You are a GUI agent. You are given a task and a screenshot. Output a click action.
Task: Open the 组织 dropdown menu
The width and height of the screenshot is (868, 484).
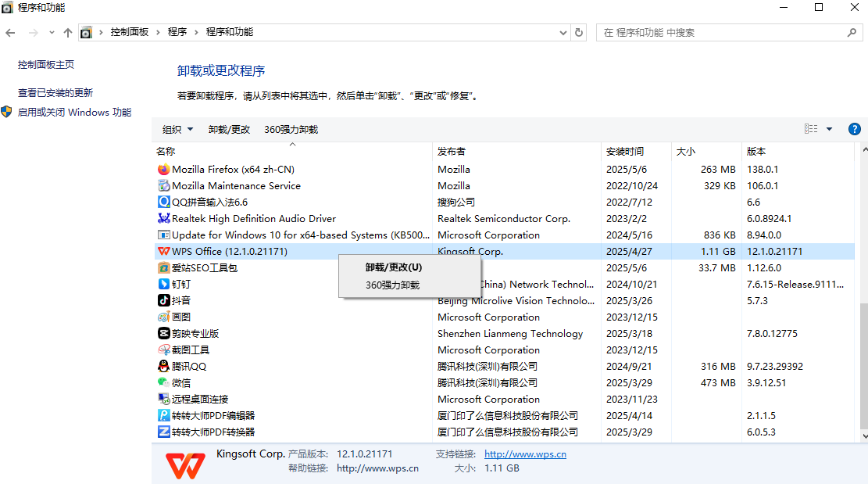177,130
